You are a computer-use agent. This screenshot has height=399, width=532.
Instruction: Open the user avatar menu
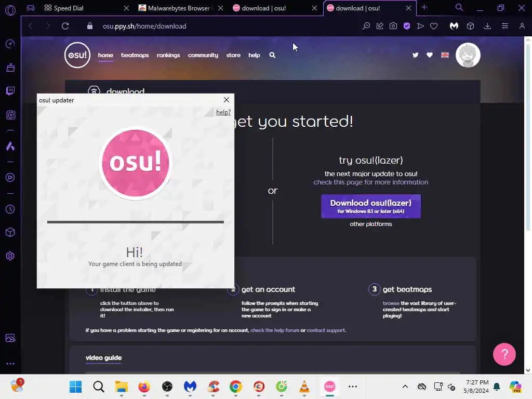coord(468,55)
